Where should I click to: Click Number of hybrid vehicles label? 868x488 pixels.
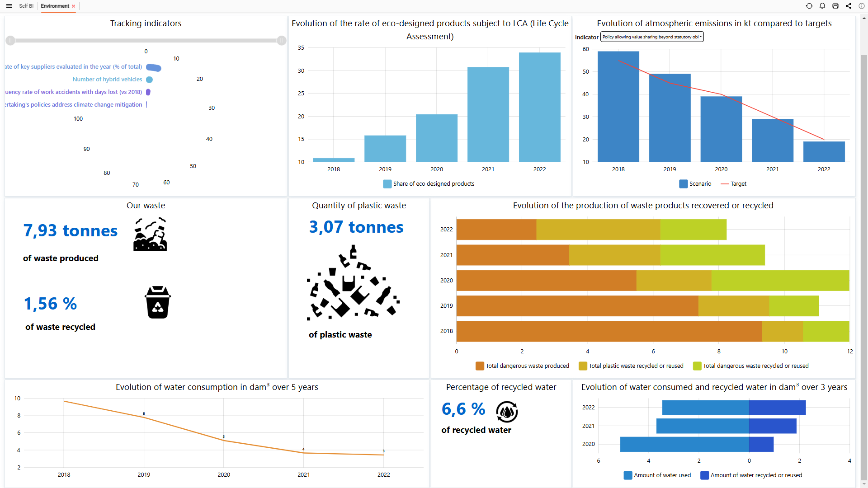[107, 80]
